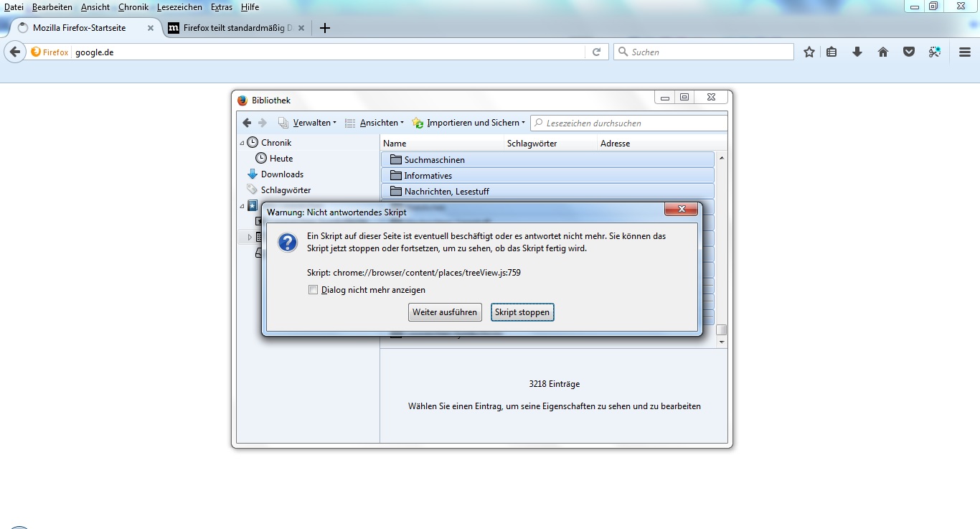
Task: Click the Lesezeichen durchsuchen search field
Action: click(x=629, y=123)
